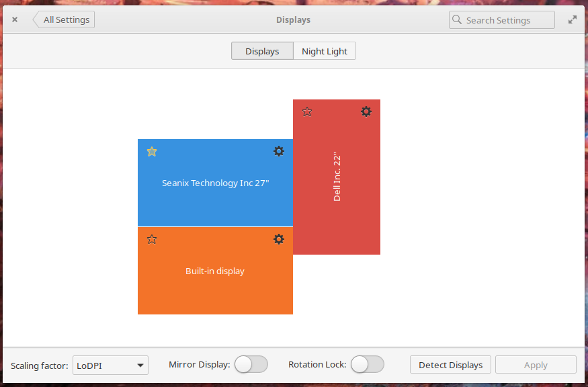The image size is (588, 387).
Task: Open the Scaling factor LoDPI dropdown
Action: pyautogui.click(x=111, y=365)
